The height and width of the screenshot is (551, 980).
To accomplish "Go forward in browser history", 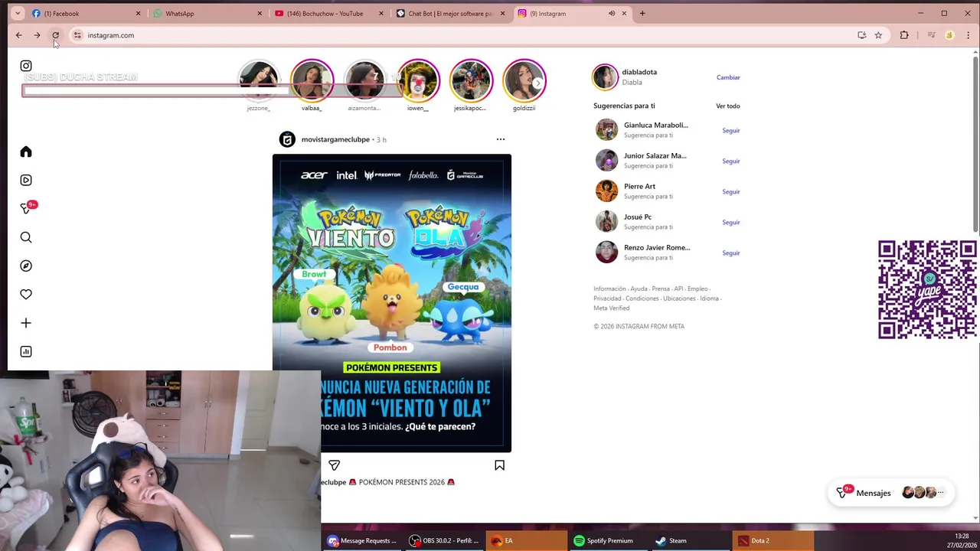I will (x=37, y=35).
